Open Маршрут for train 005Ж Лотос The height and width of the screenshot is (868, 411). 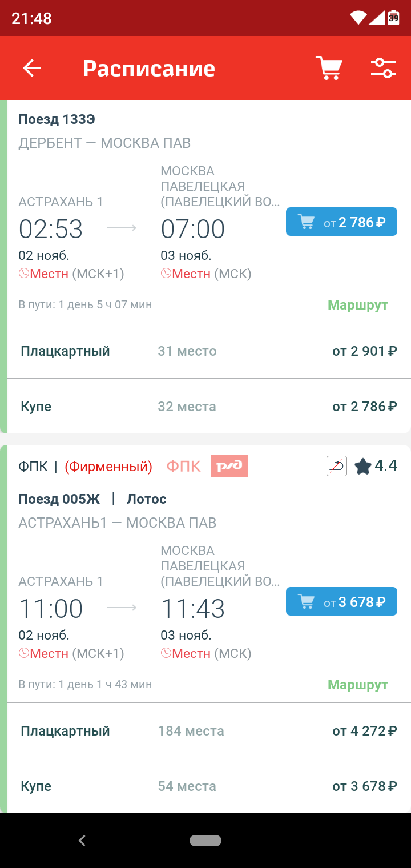click(358, 684)
